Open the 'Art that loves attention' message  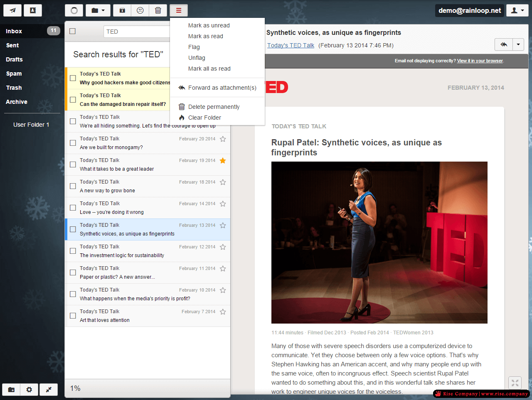pos(148,316)
